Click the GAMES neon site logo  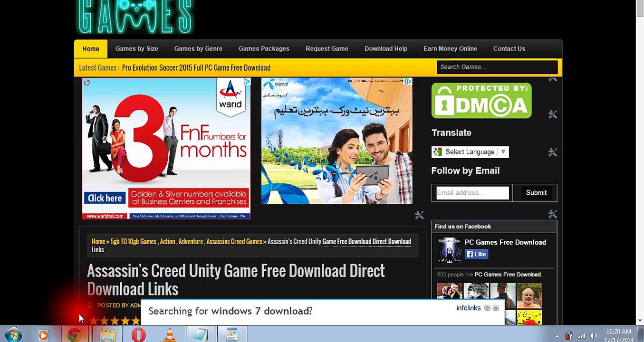pyautogui.click(x=135, y=17)
